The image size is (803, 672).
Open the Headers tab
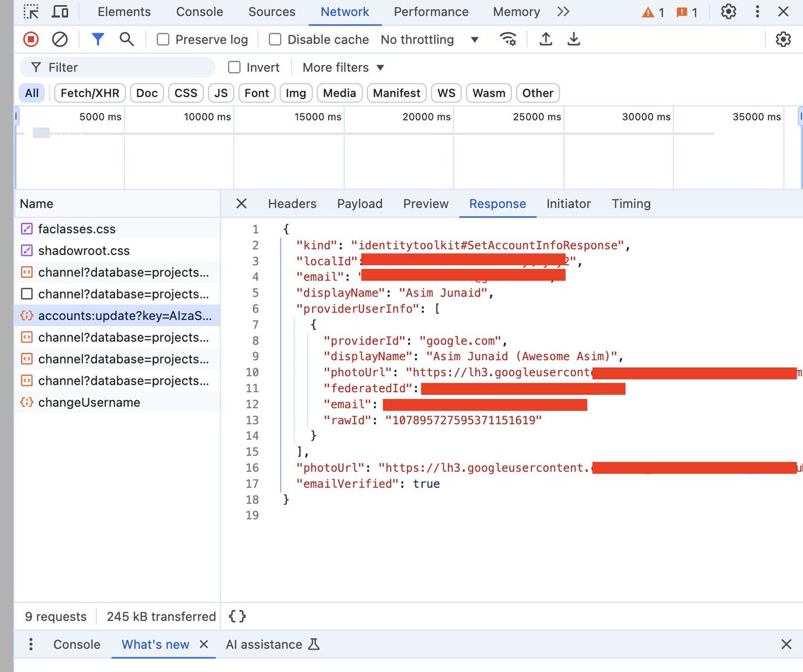[x=292, y=203]
